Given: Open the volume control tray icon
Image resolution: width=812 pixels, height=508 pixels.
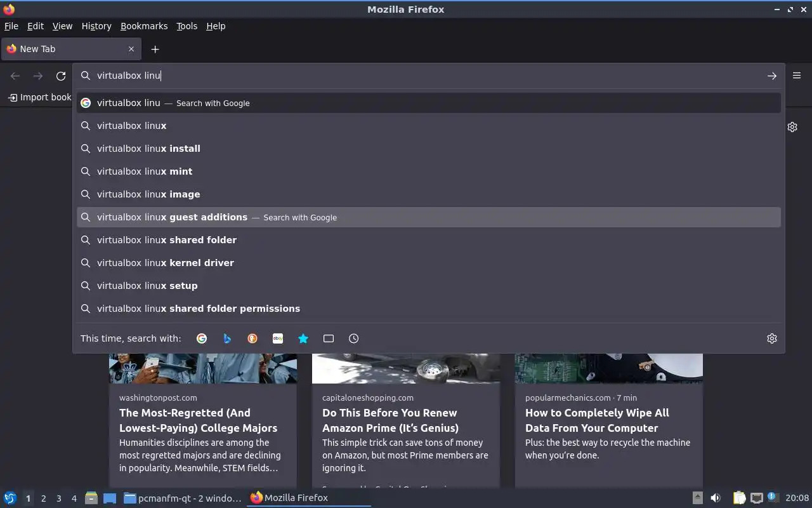Looking at the screenshot, I should (716, 498).
